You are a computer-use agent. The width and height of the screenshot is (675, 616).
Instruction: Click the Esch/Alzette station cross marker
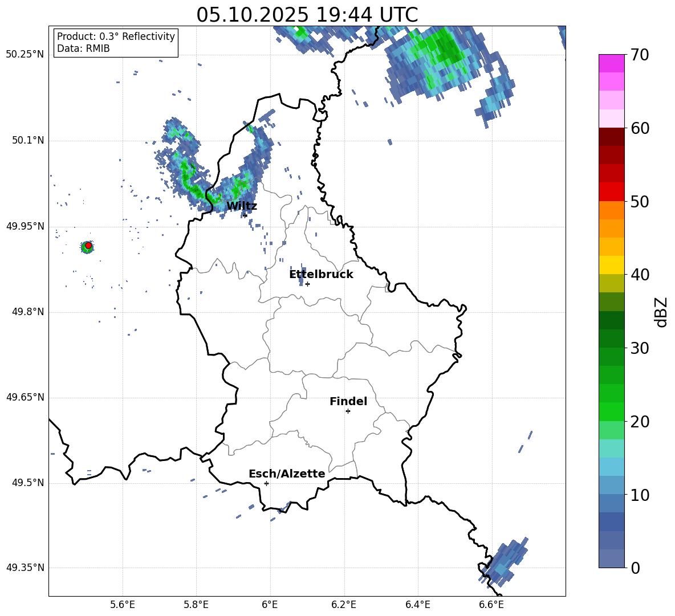coord(266,483)
